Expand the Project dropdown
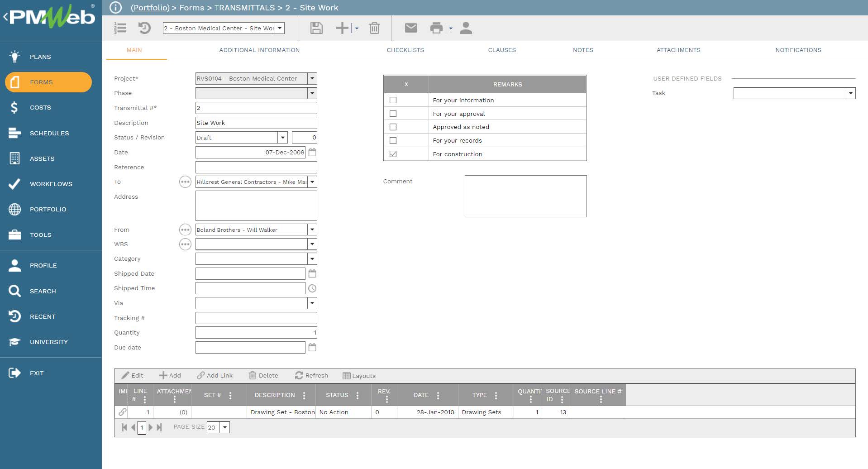868x469 pixels. point(312,78)
